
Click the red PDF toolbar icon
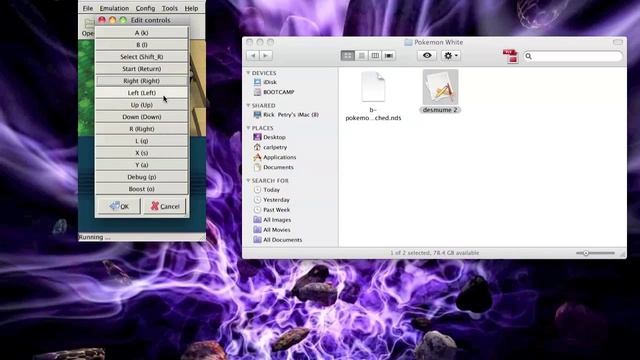[x=510, y=56]
